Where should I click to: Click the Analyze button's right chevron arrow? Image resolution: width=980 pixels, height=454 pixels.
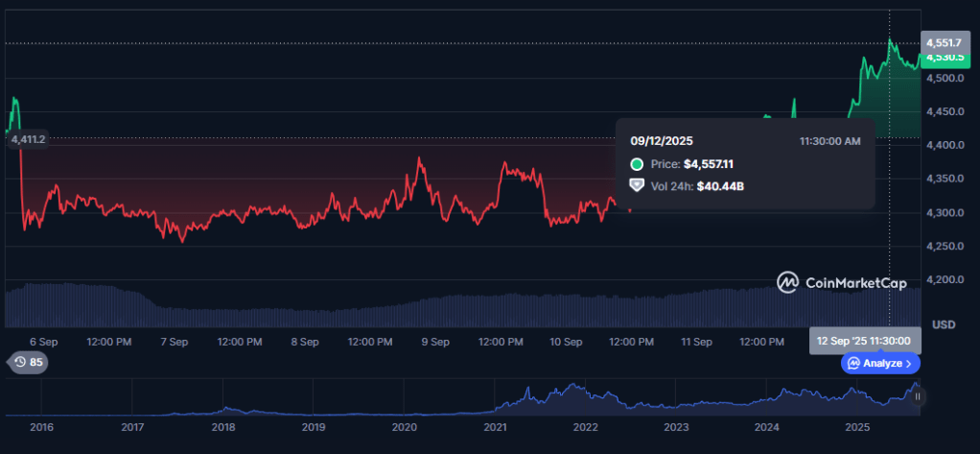tap(909, 364)
